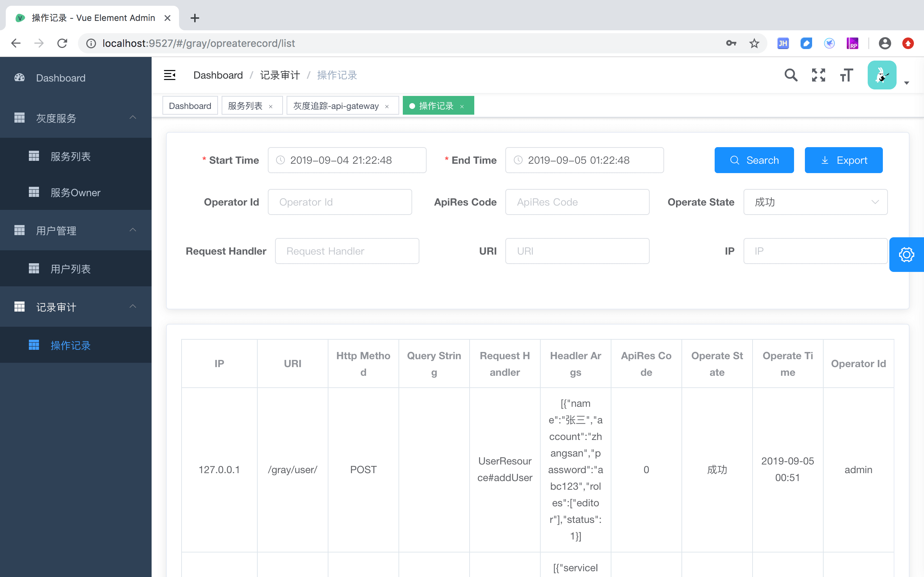
Task: Toggle the hamburger sidebar collapse icon
Action: (x=170, y=75)
